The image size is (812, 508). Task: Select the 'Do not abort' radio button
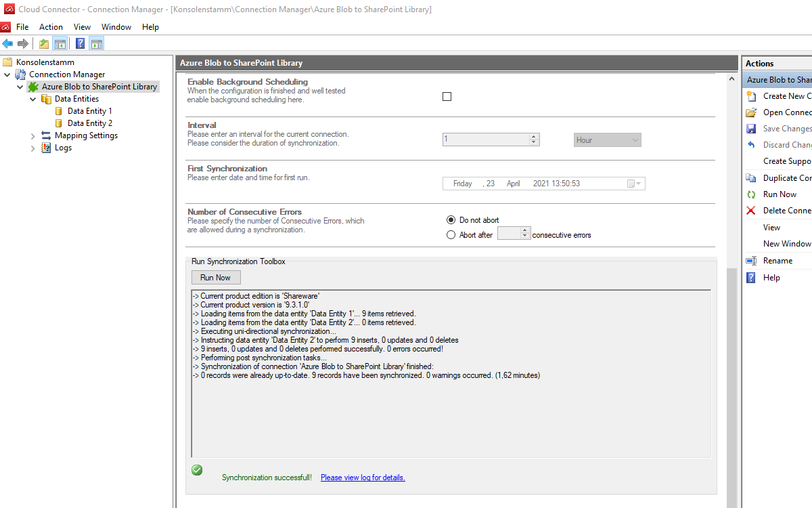coord(451,220)
